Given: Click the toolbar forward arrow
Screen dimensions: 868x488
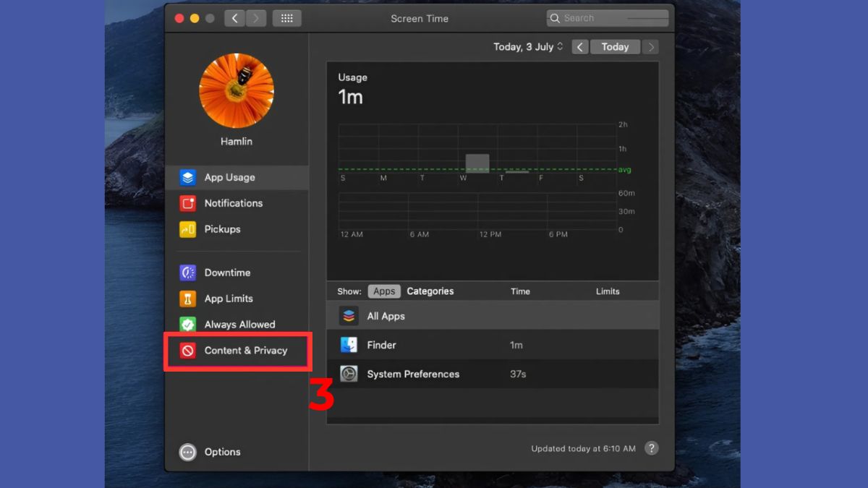Looking at the screenshot, I should coord(256,18).
